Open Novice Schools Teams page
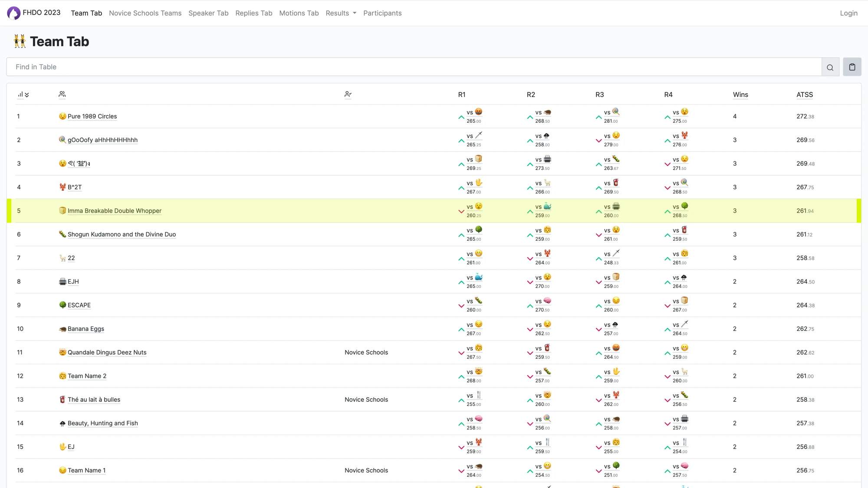868x488 pixels. click(145, 13)
